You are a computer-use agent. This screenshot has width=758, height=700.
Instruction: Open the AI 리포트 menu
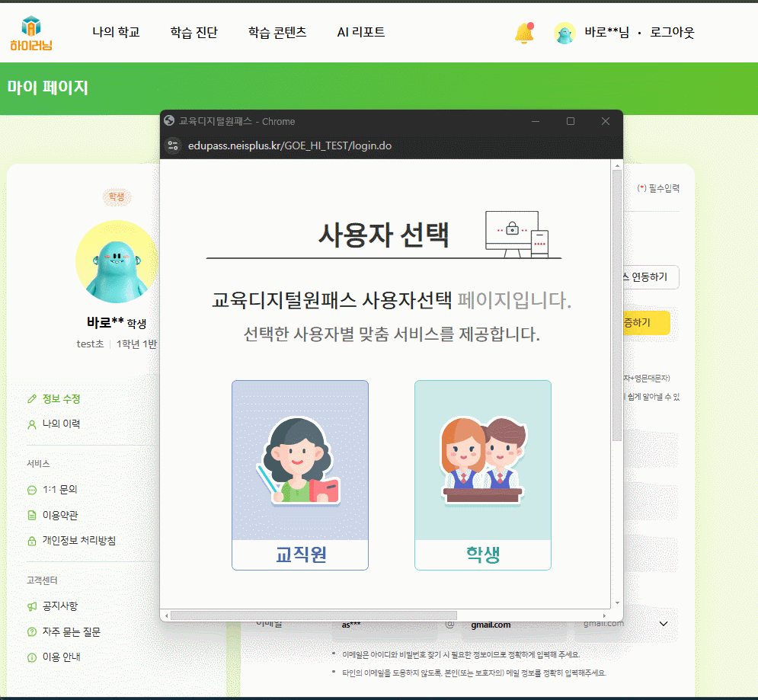click(x=361, y=33)
